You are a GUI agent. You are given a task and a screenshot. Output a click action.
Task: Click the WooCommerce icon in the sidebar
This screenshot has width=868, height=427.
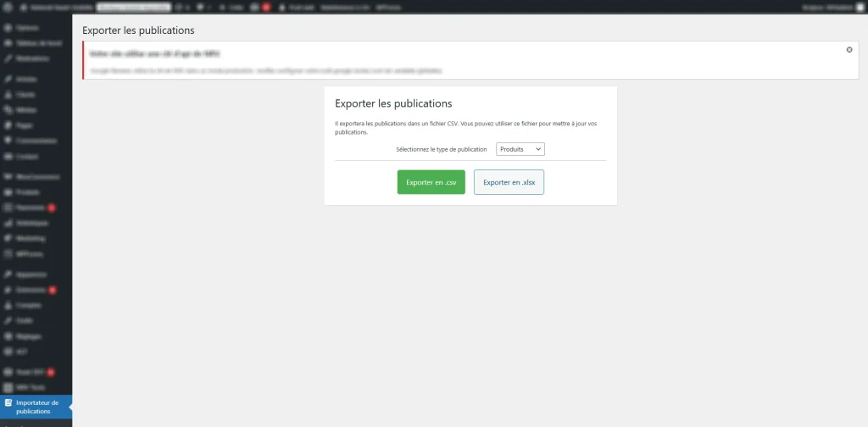(x=8, y=177)
